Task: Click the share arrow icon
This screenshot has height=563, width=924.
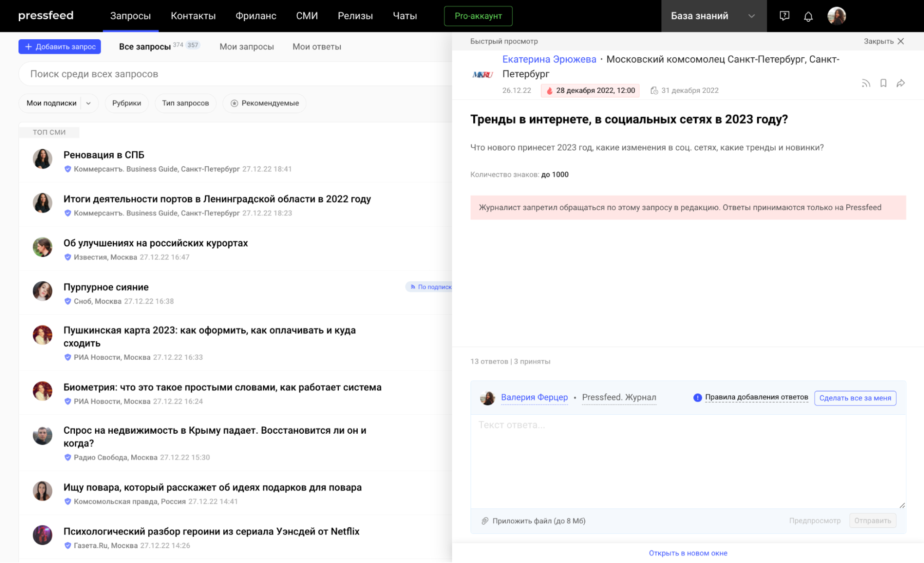Action: pos(900,84)
